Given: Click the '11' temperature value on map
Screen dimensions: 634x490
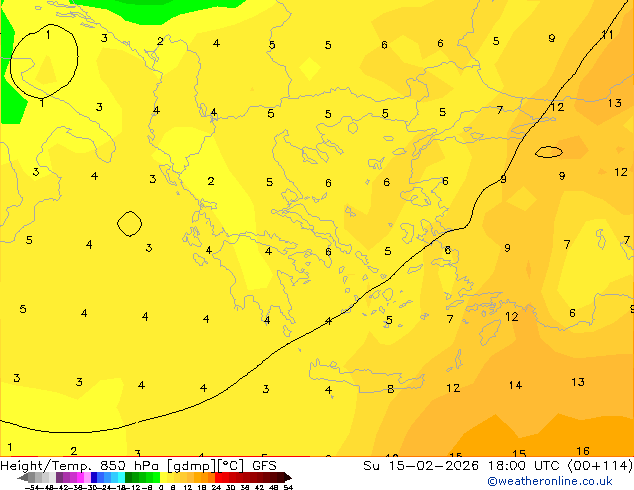Looking at the screenshot, I should [x=607, y=35].
